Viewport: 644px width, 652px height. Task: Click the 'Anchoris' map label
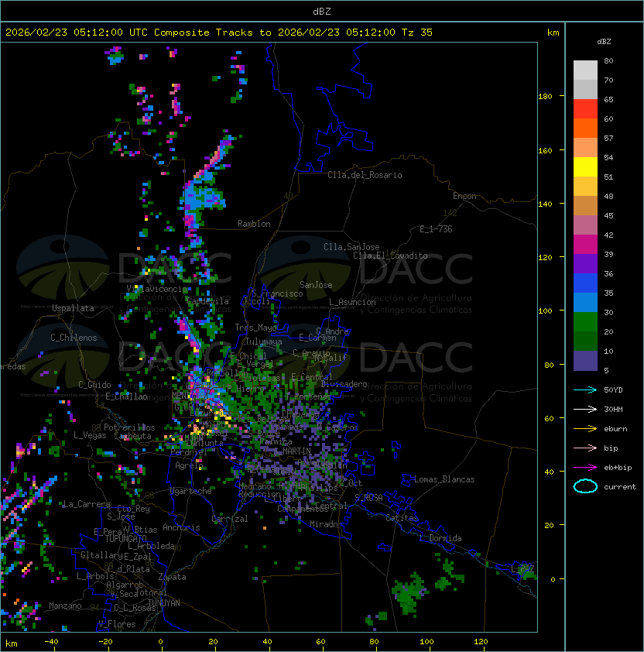[181, 527]
